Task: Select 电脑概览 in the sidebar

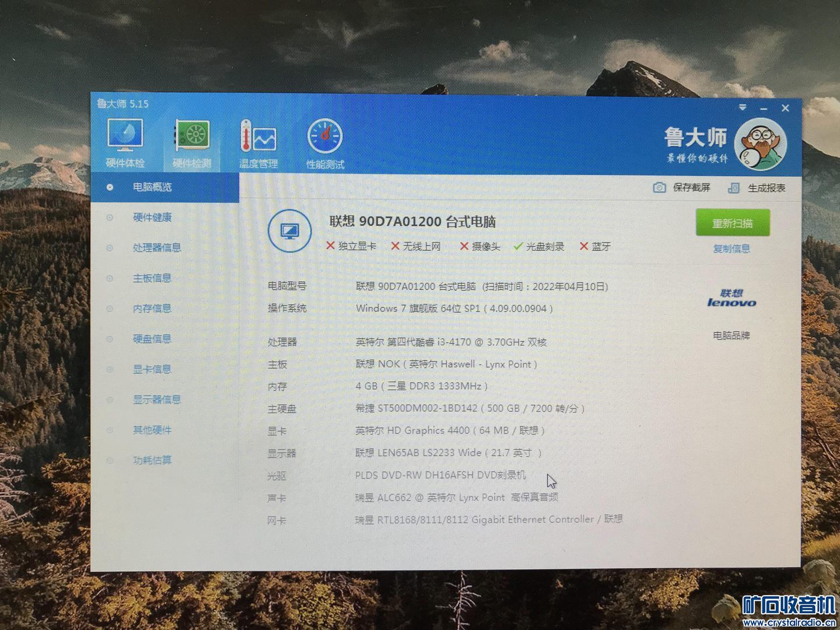Action: click(x=165, y=187)
